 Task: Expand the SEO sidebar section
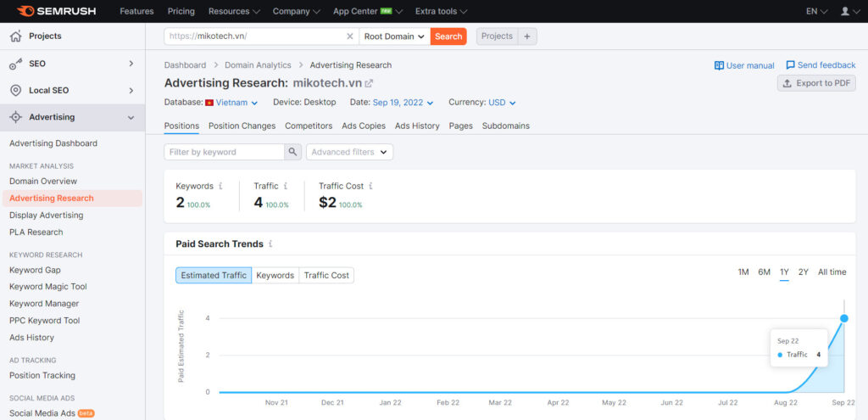pos(131,64)
